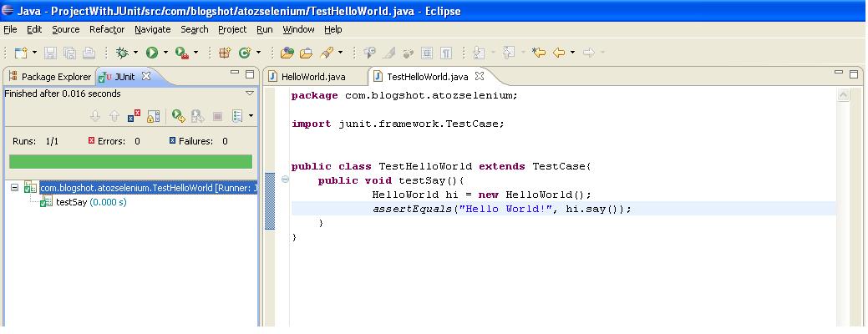Collapse the com.blogshot.atozselenium.TestHelloWorld tree node
The width and height of the screenshot is (868, 334).
click(14, 188)
